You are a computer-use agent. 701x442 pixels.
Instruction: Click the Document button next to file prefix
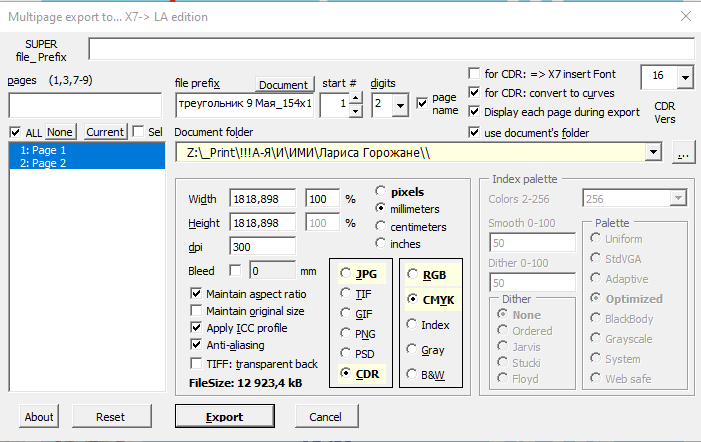point(284,84)
